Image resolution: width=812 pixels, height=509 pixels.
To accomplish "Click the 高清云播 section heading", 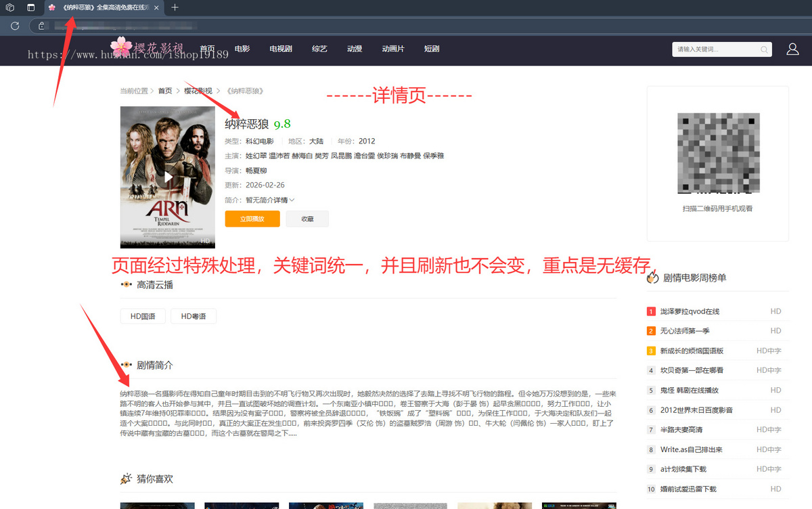I will (x=154, y=284).
